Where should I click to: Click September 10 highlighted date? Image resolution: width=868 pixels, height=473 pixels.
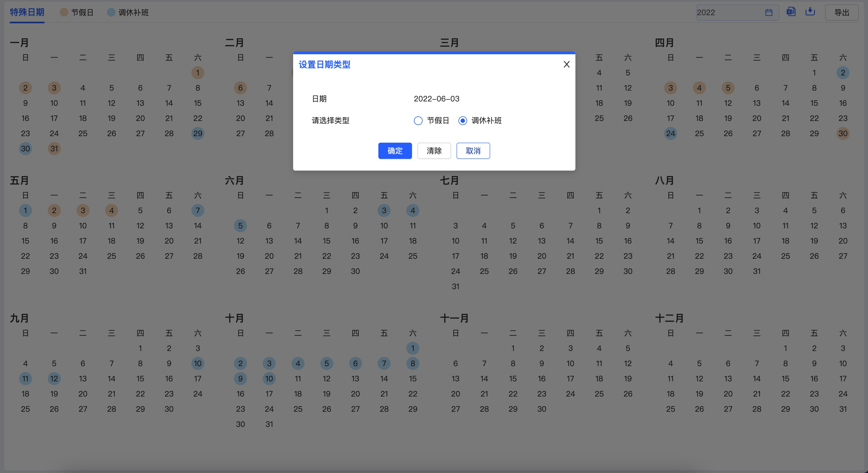pyautogui.click(x=198, y=363)
